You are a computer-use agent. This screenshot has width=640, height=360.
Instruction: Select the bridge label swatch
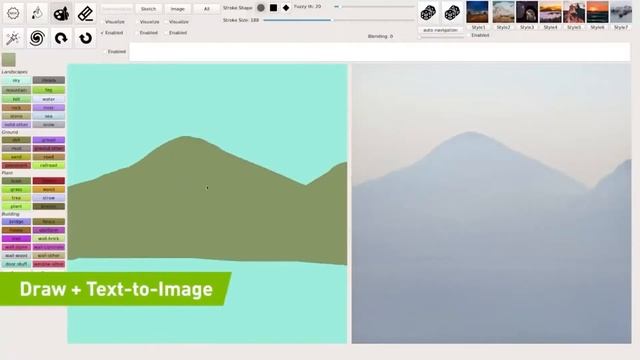(16, 222)
